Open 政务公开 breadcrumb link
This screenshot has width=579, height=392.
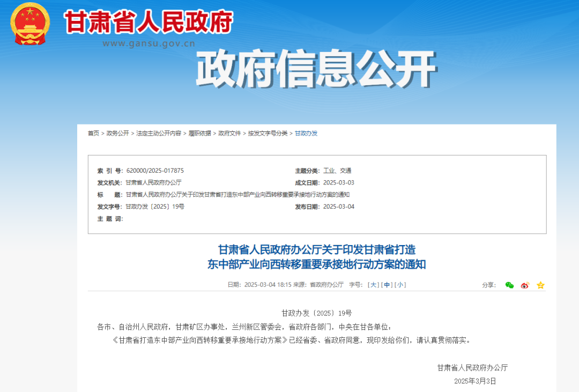(x=117, y=134)
